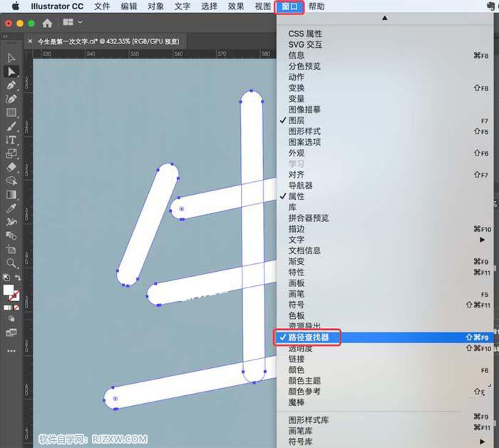Open the arrange documents layout icon
This screenshot has height=448, width=499.
coord(68,22)
